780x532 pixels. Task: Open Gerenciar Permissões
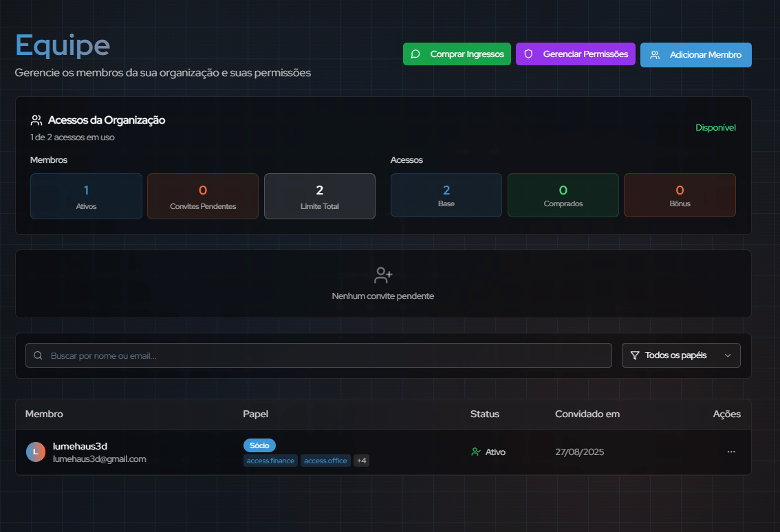coord(576,54)
